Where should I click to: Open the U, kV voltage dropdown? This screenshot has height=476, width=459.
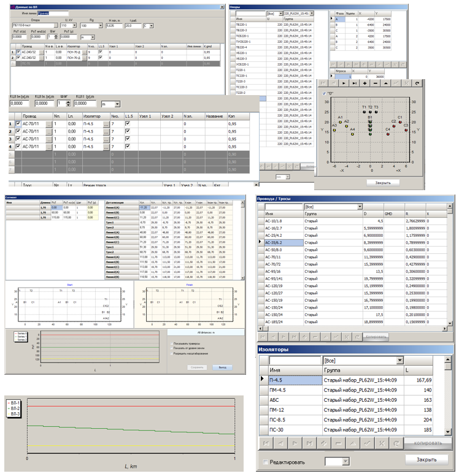(x=74, y=26)
